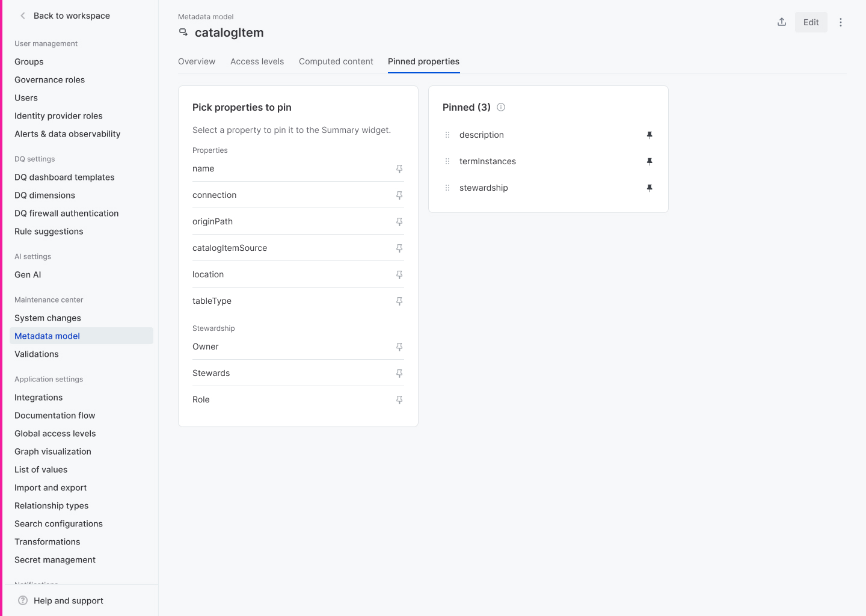Screen dimensions: 866x616
Task: Open Groups in sidebar
Action: [29, 61]
